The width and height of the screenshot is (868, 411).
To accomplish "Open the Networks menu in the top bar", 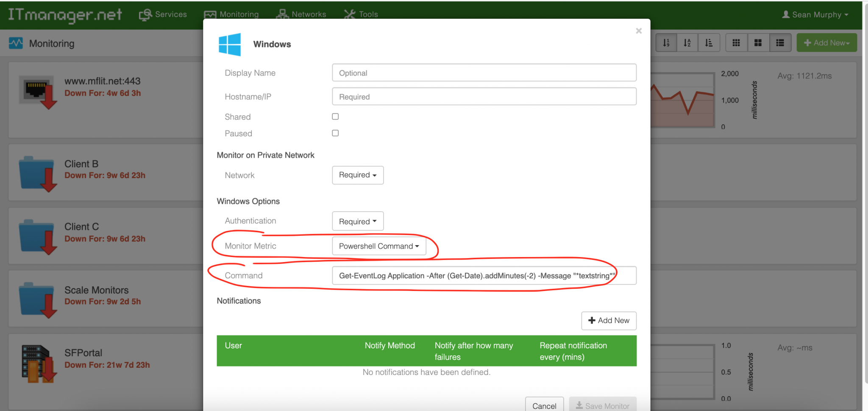I will [x=301, y=14].
